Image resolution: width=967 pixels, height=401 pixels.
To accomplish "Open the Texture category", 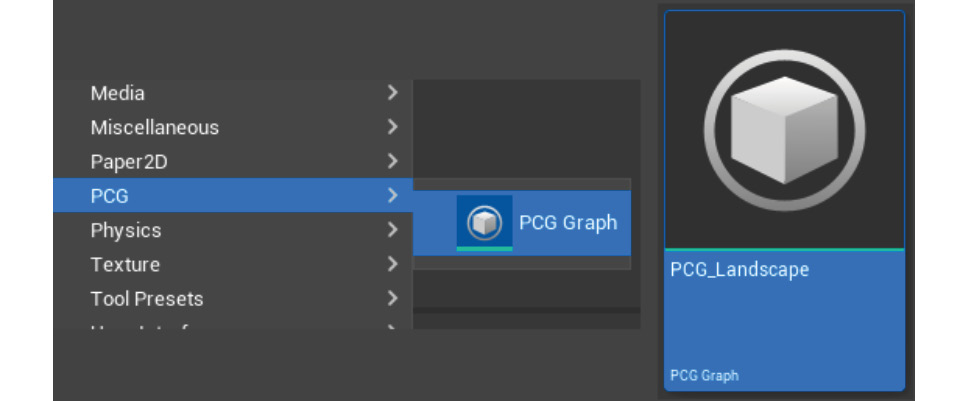I will [x=233, y=265].
